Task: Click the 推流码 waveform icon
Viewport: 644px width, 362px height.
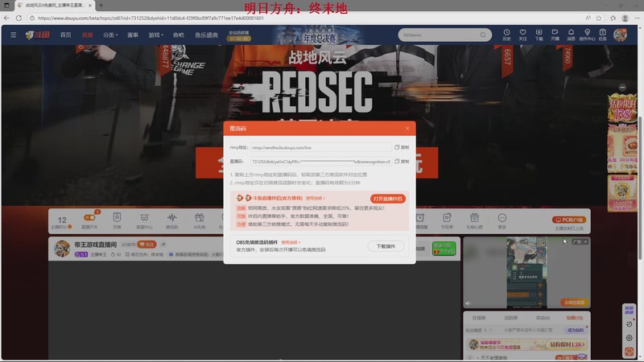Action: pos(172,220)
